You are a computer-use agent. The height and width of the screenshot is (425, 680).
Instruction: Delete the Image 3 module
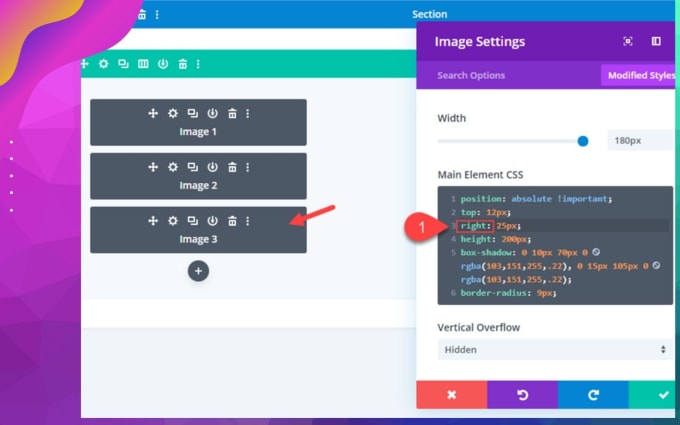(232, 221)
